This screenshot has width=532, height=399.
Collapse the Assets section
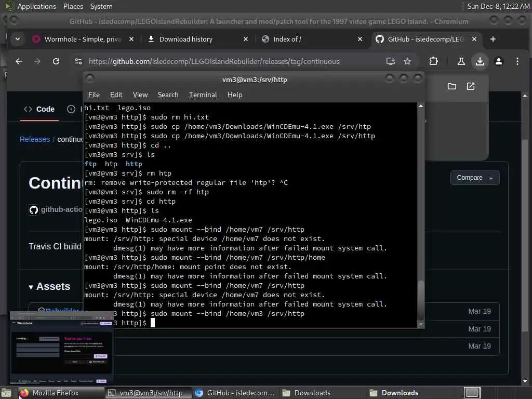tap(49, 286)
